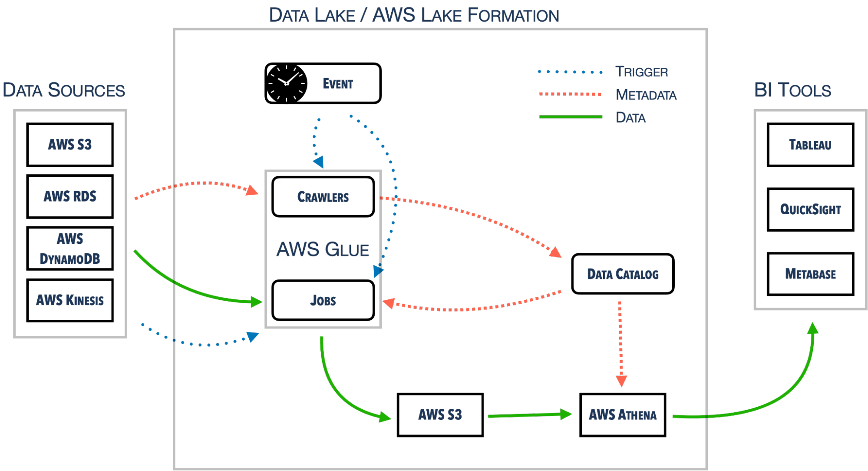Select the Data Catalog box

tap(623, 274)
